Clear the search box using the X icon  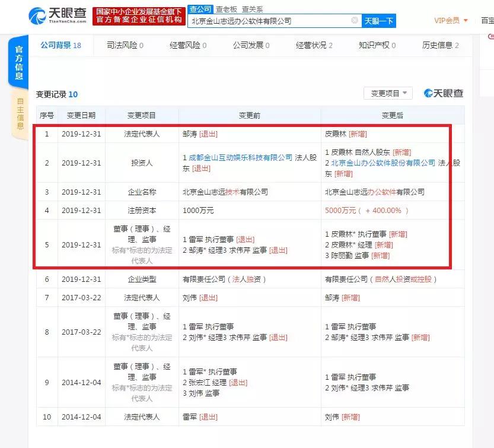tap(354, 20)
